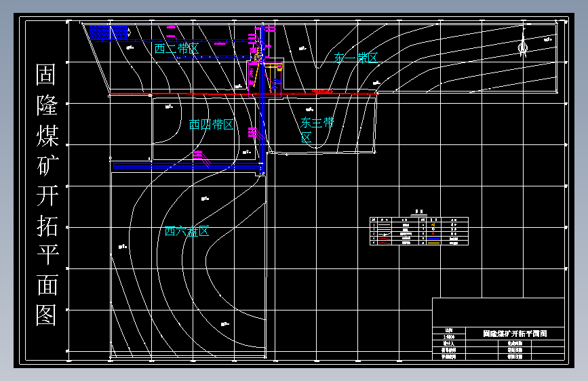The width and height of the screenshot is (588, 381).
Task: Click the vertical title 固隆煤矿开拓平面图
Action: (47, 195)
